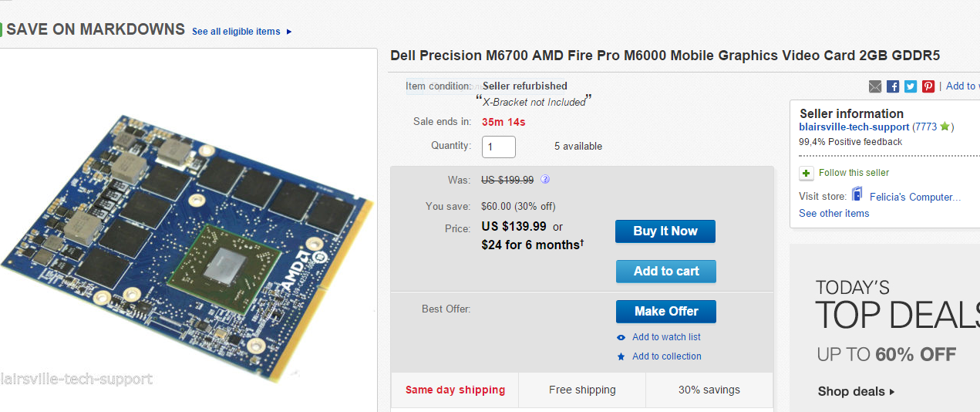Viewport: 980px width, 412px height.
Task: Click the star icon for Add to collection
Action: [x=621, y=356]
